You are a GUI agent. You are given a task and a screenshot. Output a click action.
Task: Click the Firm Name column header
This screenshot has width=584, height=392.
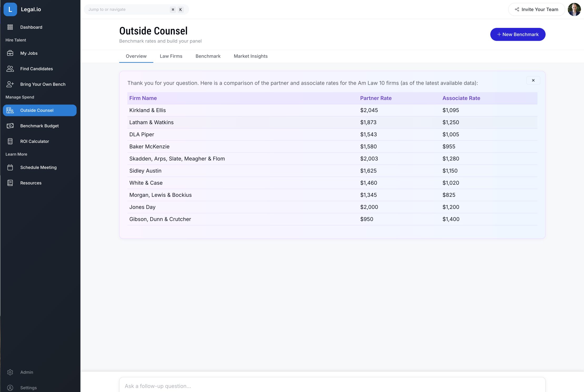(143, 98)
